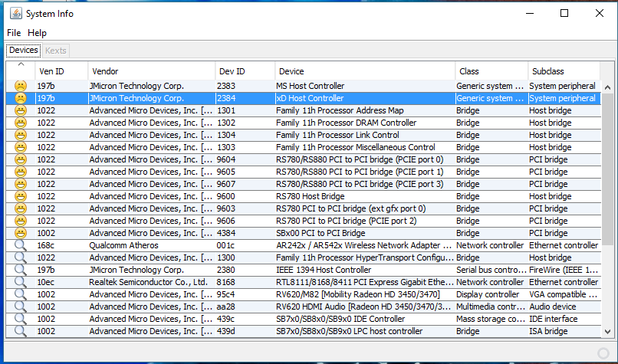Minimize the System Info window
Screen dimensions: 618x364
[530, 13]
